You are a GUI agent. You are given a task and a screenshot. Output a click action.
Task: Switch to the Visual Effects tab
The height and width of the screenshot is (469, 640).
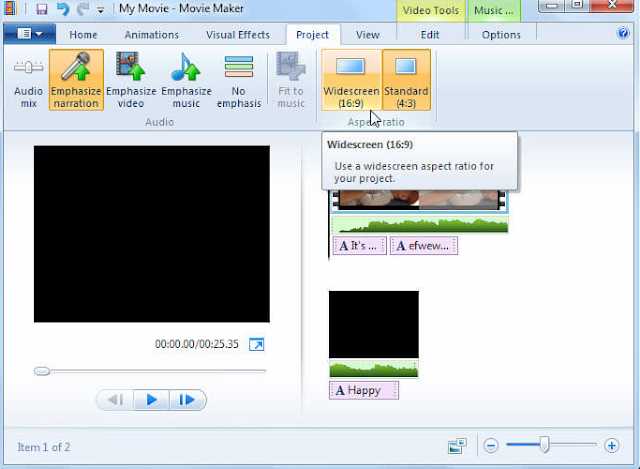[x=238, y=35]
